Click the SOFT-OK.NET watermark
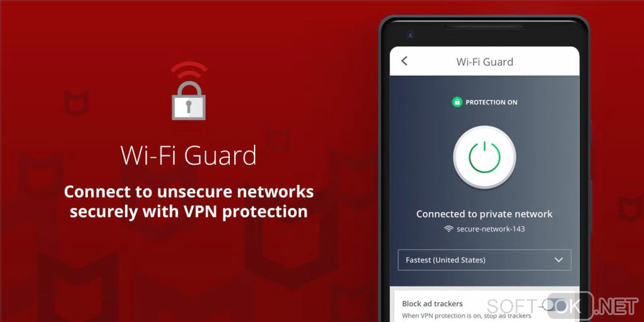Screen dimensions: 644x322 (563, 306)
